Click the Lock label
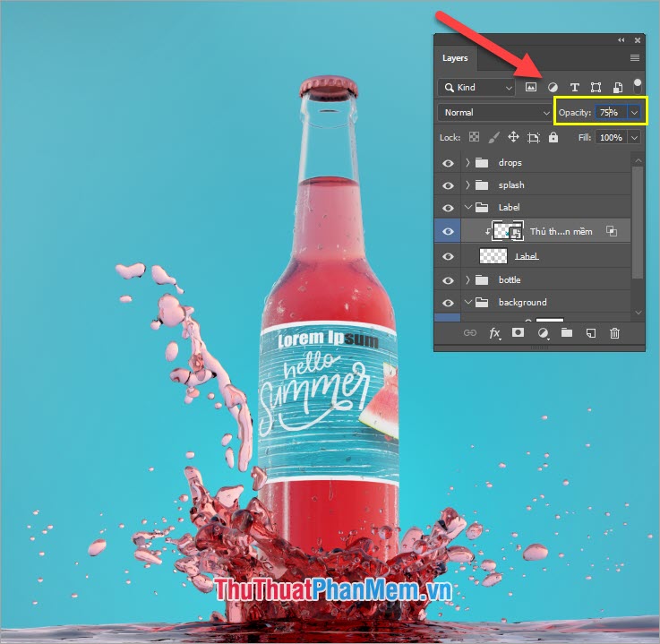The height and width of the screenshot is (644, 660). pos(450,138)
